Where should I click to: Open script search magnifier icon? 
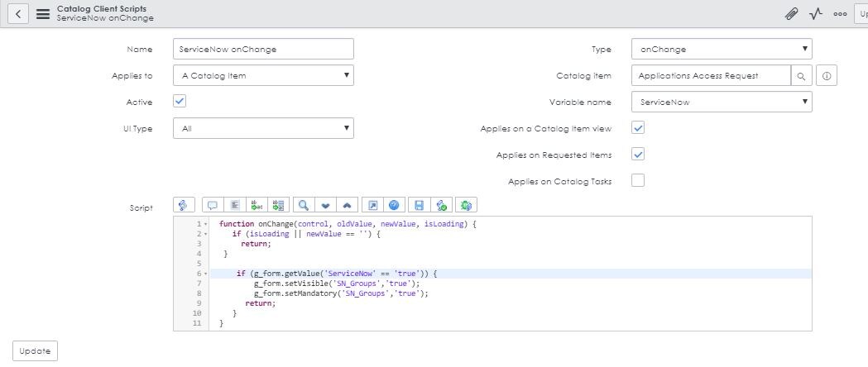coord(304,205)
